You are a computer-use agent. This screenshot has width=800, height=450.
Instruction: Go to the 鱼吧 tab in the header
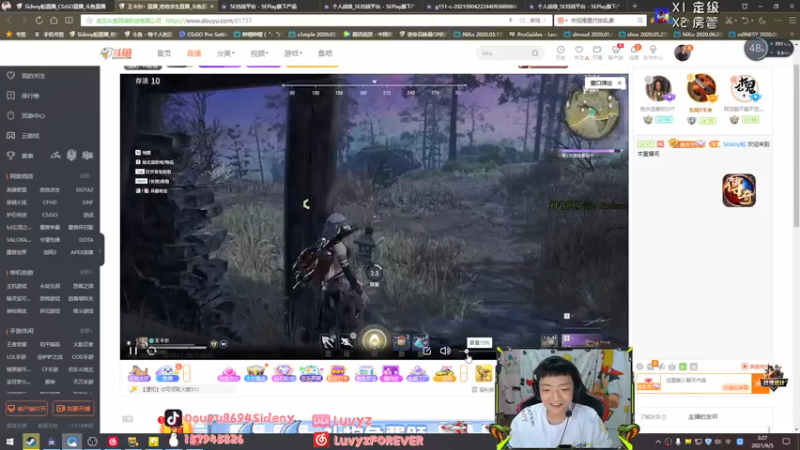point(325,53)
